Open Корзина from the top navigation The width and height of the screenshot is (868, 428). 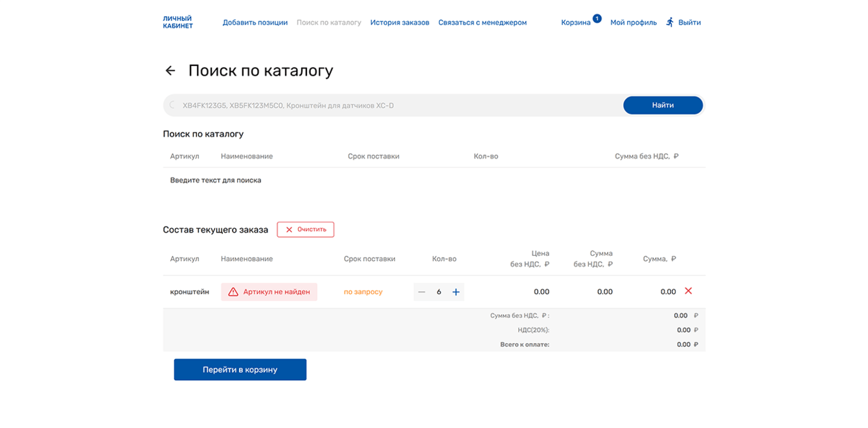pos(576,23)
